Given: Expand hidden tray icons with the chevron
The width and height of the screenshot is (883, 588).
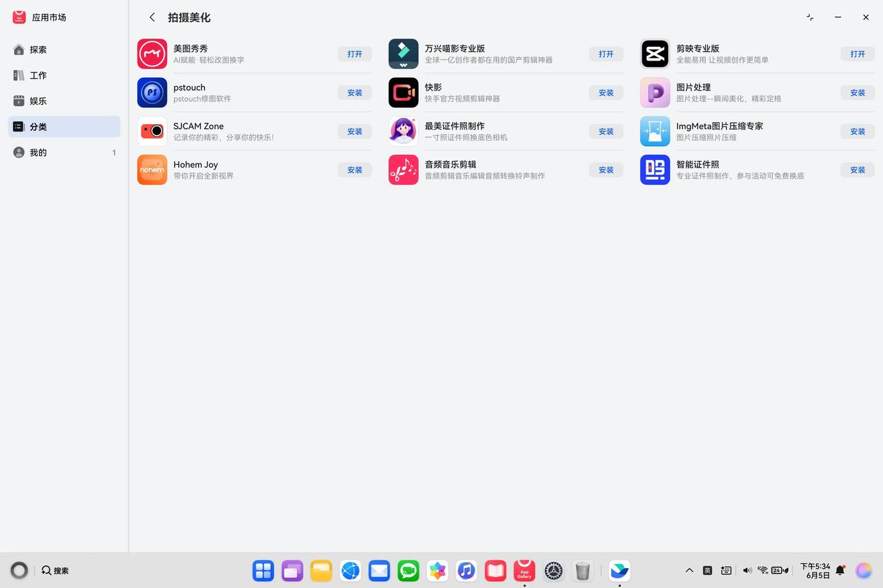Looking at the screenshot, I should click(x=689, y=571).
